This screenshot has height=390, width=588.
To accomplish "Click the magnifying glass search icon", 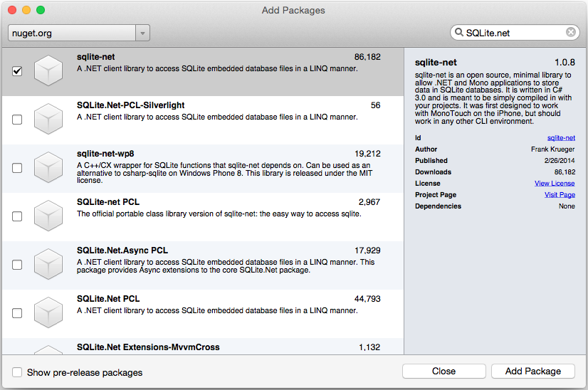I will click(458, 33).
